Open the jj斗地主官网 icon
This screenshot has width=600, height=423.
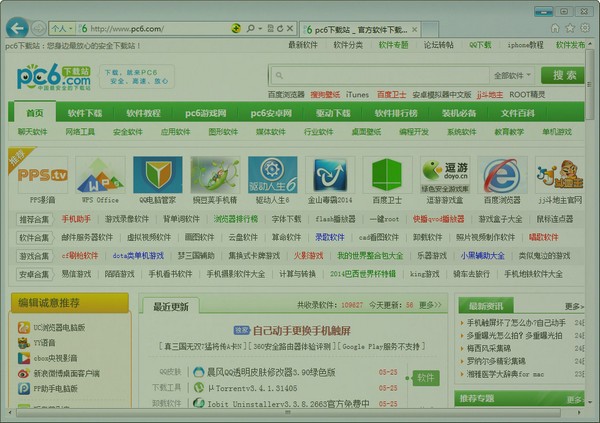click(x=559, y=175)
